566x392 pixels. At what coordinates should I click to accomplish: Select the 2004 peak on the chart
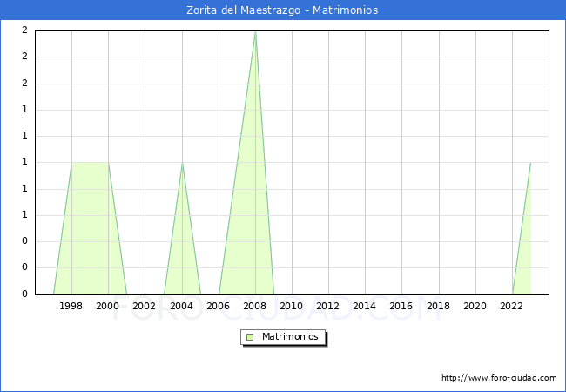coord(182,163)
